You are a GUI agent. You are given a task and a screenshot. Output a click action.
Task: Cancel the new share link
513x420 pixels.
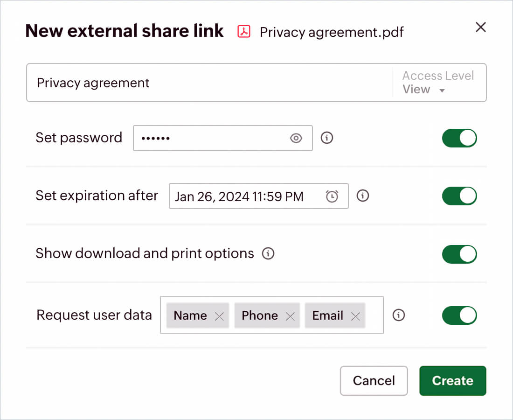[374, 381]
